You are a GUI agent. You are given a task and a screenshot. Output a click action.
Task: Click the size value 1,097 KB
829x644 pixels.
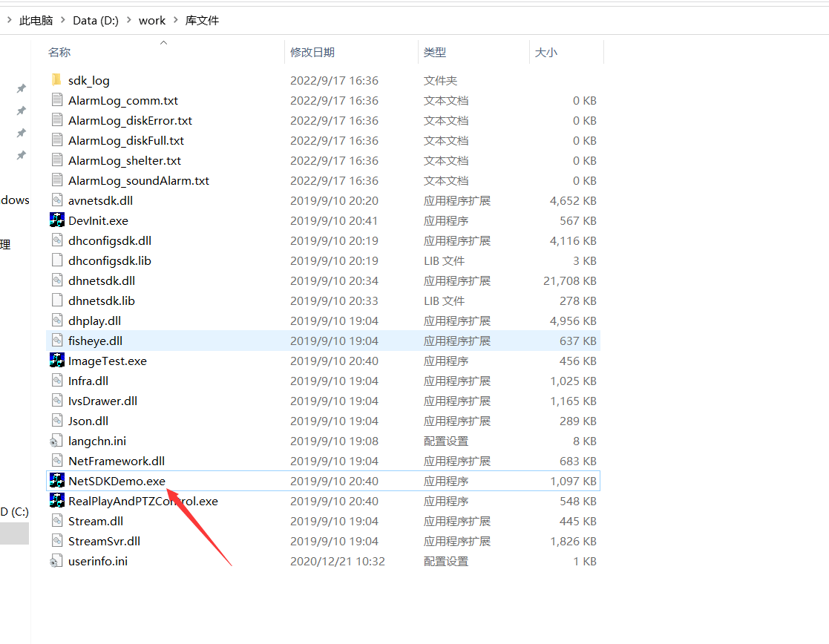click(x=573, y=481)
